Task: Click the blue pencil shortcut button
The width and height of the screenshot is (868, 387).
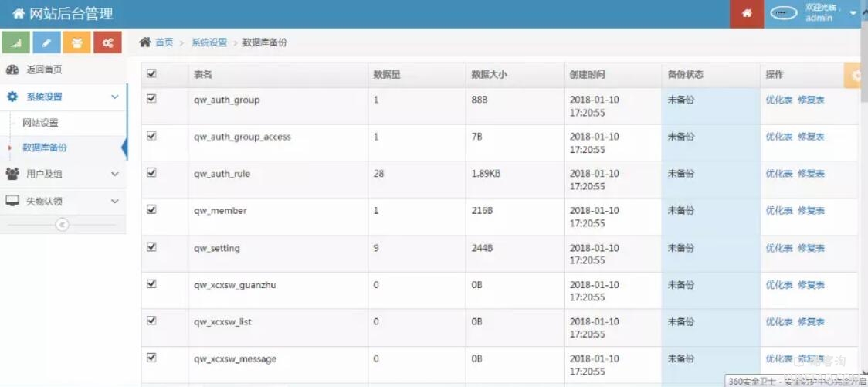Action: [x=46, y=42]
